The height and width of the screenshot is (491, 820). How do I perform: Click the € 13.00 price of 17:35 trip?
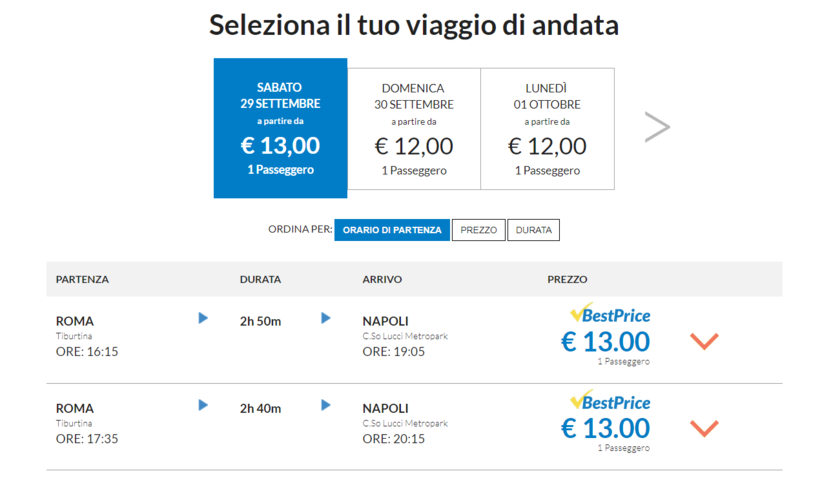605,429
